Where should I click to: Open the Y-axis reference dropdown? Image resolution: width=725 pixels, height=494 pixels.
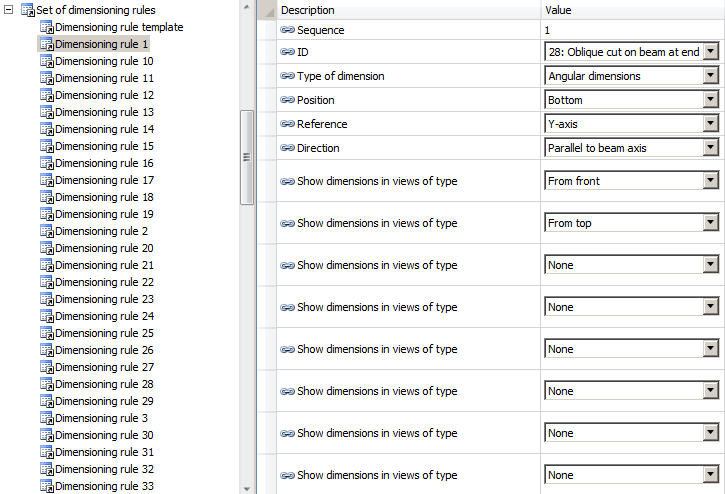[x=711, y=124]
